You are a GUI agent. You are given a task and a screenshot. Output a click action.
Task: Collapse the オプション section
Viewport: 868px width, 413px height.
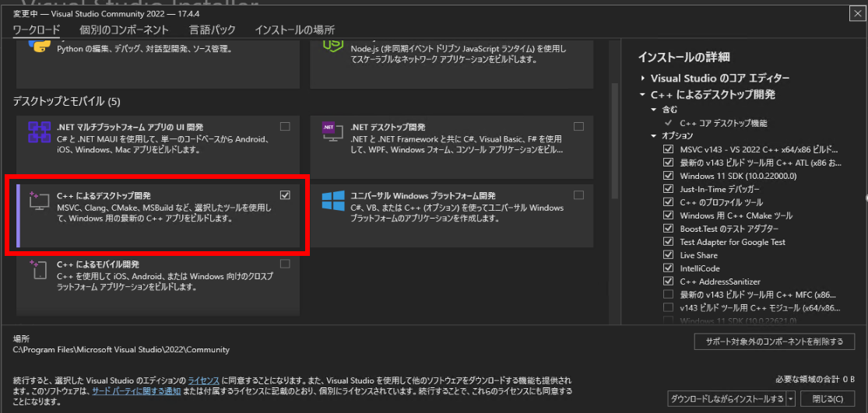[x=654, y=136]
